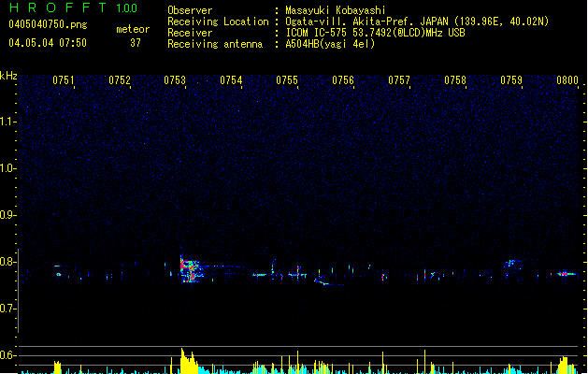Image resolution: width=588 pixels, height=374 pixels.
Task: Select the 'meteor' label
Action: point(133,29)
